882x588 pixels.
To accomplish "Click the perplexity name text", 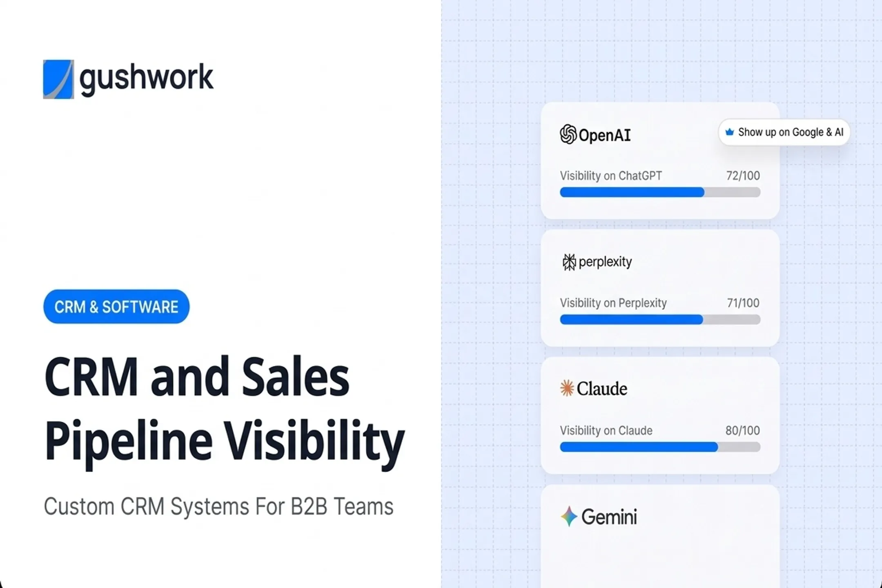I will pyautogui.click(x=605, y=262).
